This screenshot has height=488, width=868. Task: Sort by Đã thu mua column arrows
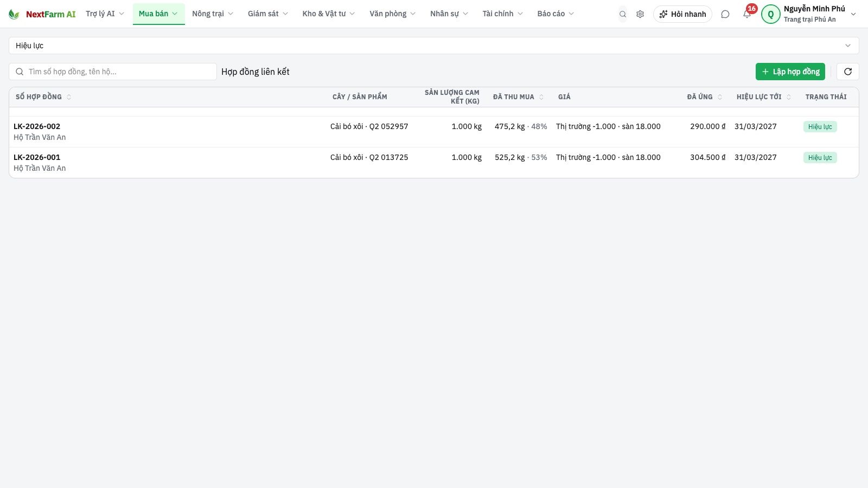tap(541, 97)
